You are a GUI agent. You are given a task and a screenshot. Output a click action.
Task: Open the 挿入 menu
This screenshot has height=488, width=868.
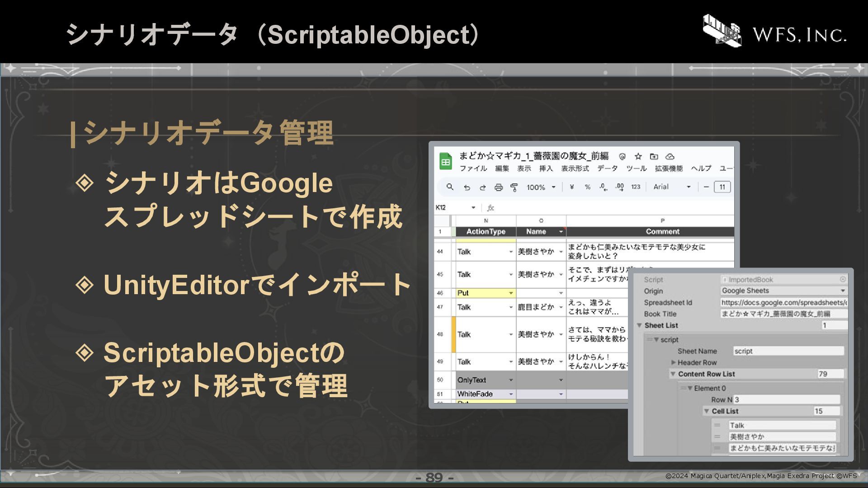tap(546, 169)
